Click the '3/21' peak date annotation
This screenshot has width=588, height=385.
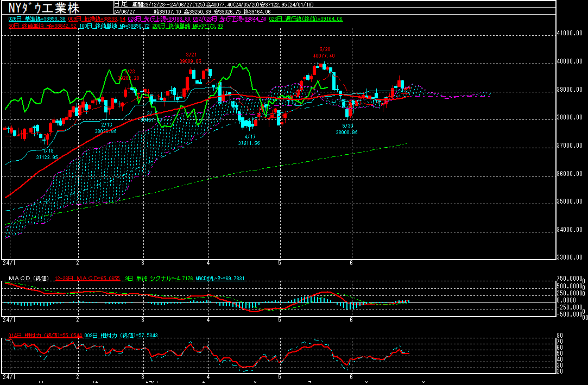point(191,55)
